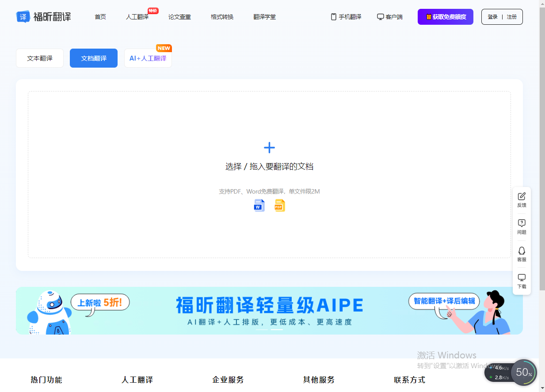This screenshot has width=545, height=392.
Task: Click the upload/download speed indicator
Action: pyautogui.click(x=499, y=373)
